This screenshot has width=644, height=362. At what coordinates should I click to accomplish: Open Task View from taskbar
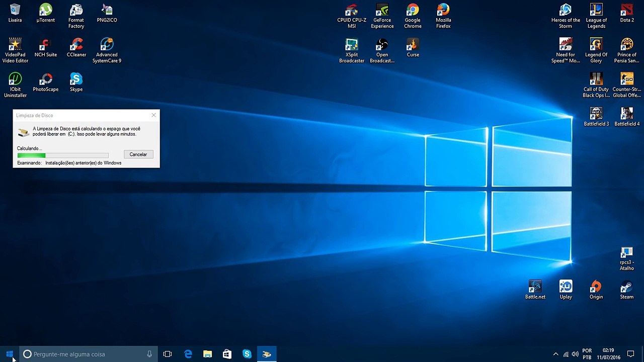pyautogui.click(x=168, y=354)
